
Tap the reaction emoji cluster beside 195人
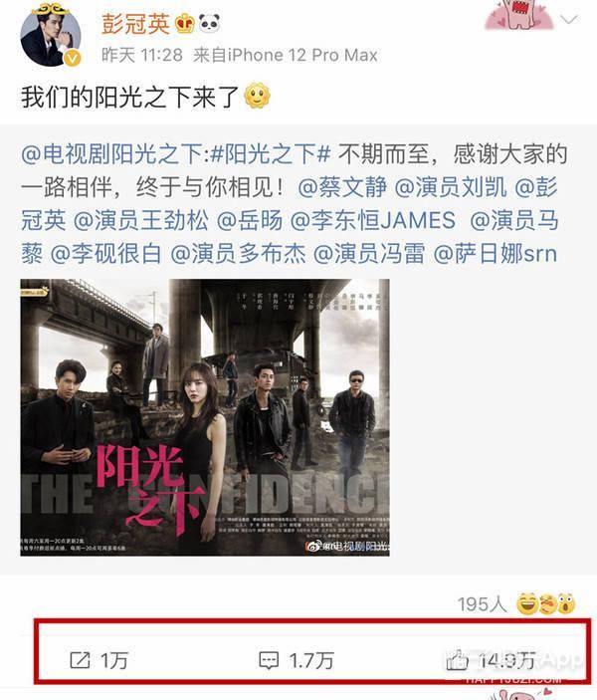(x=545, y=603)
